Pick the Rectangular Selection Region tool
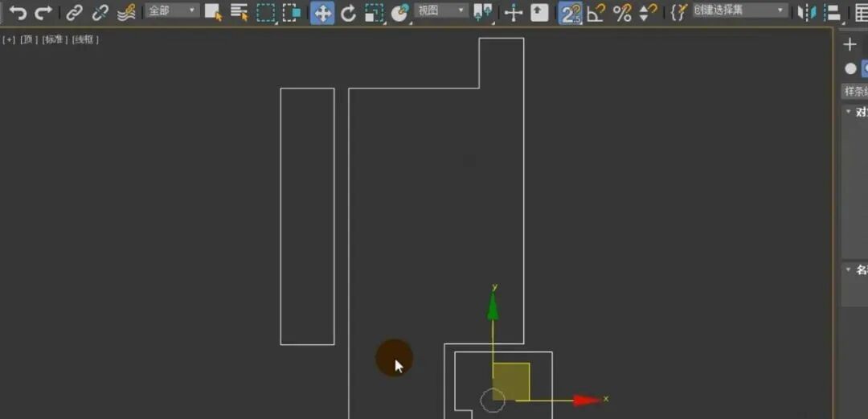Image resolution: width=868 pixels, height=419 pixels. (266, 13)
